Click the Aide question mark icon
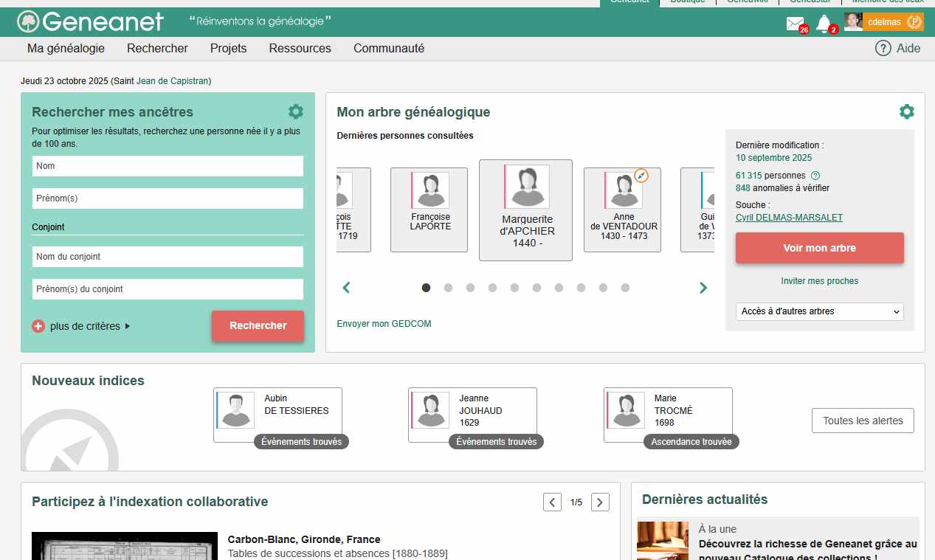The height and width of the screenshot is (560, 935). (x=883, y=48)
